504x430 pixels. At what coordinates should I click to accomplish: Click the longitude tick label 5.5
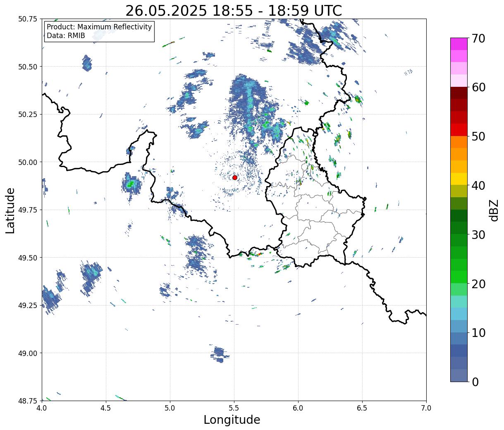tap(234, 408)
